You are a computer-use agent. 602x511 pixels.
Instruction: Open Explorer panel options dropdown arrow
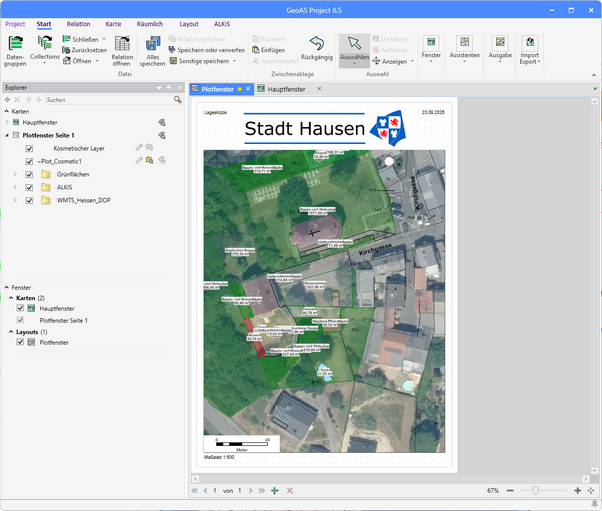159,88
